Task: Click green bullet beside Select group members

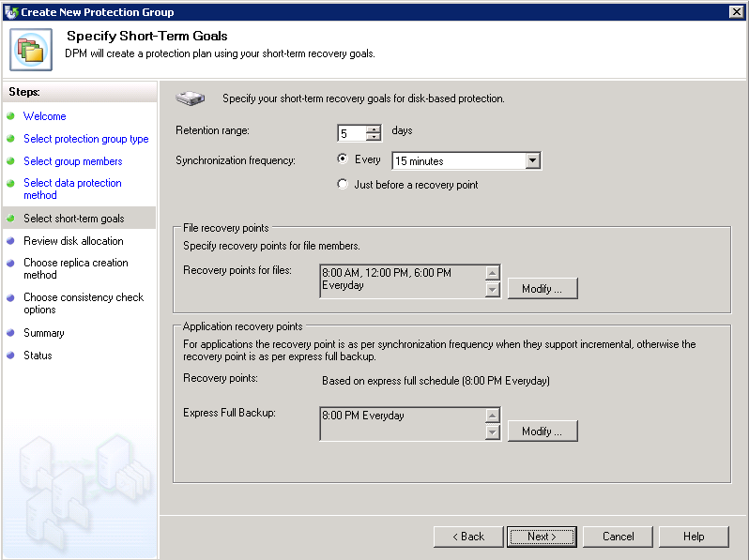Action: click(x=10, y=161)
